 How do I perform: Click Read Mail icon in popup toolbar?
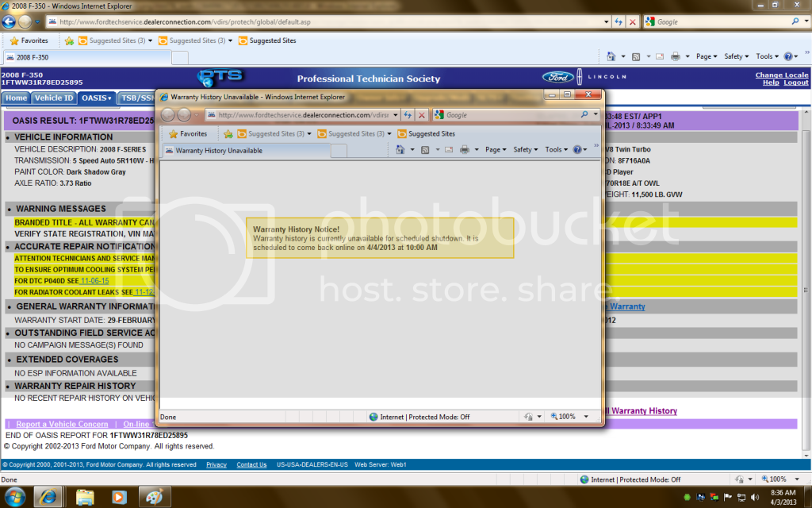pos(449,149)
